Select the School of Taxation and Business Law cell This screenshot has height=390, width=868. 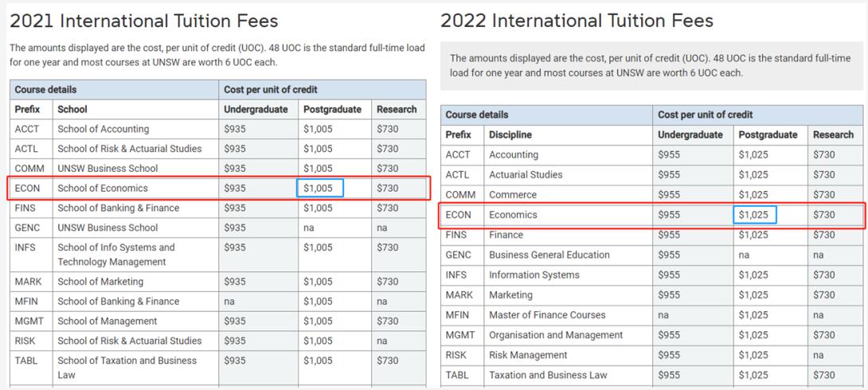click(127, 368)
